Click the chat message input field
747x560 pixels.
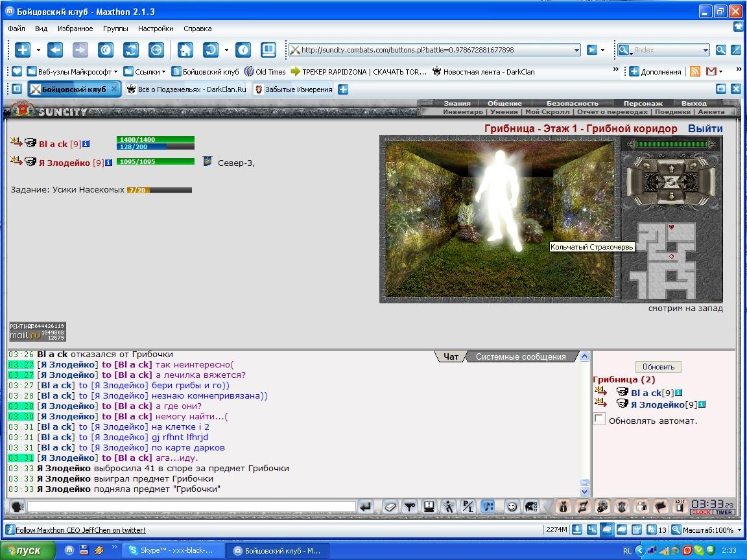coord(191,507)
